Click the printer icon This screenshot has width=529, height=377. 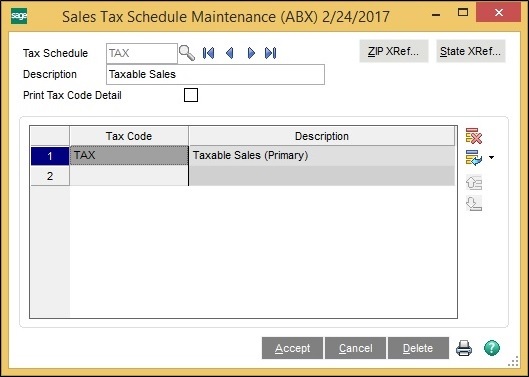464,348
